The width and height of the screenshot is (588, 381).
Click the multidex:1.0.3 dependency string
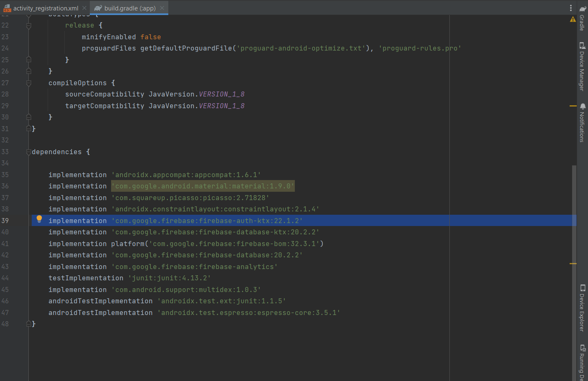click(x=186, y=290)
